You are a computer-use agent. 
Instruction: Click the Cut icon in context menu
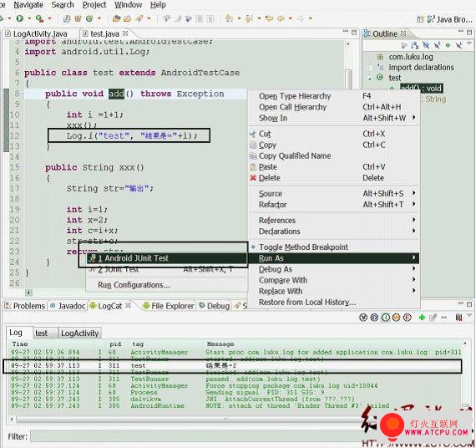252,134
